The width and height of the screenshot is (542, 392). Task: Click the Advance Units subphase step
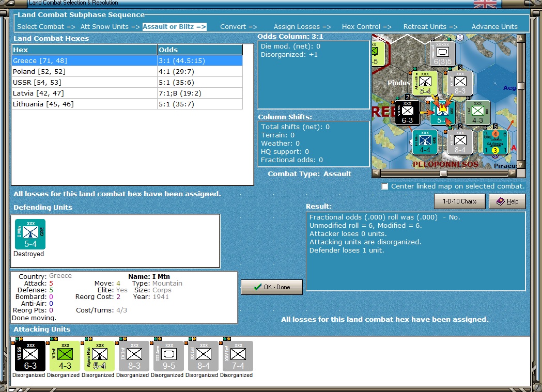pos(494,26)
